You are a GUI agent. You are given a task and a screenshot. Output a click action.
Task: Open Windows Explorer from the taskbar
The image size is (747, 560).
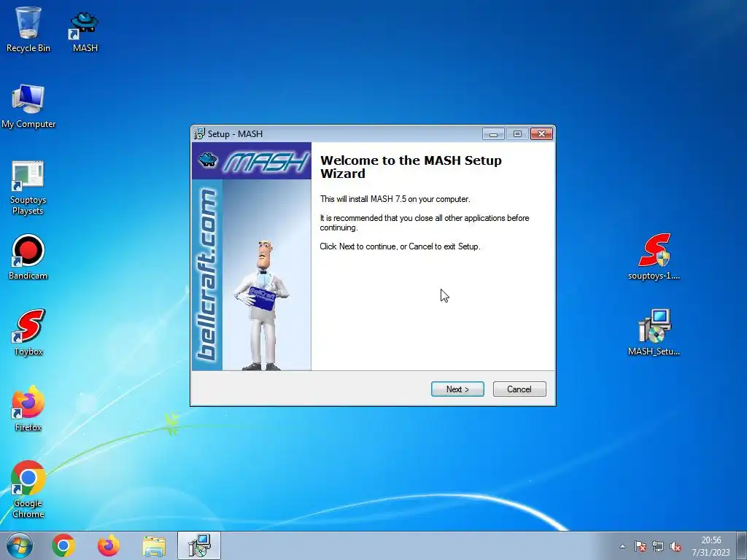point(154,545)
